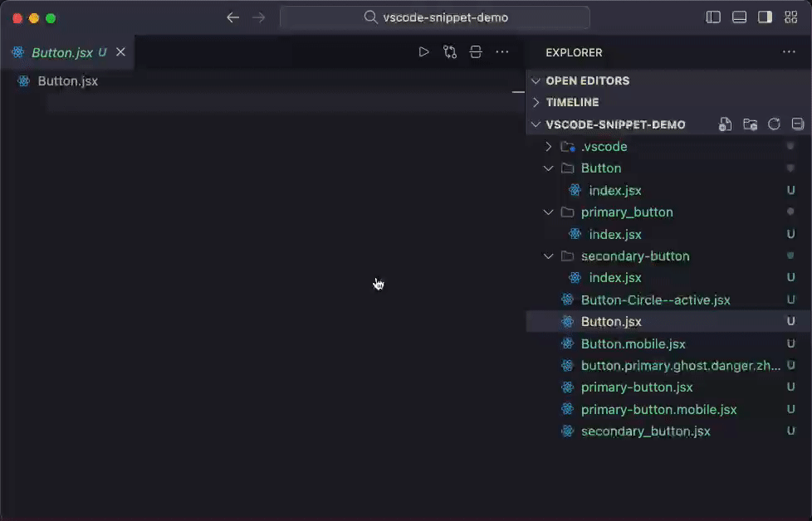Image resolution: width=812 pixels, height=521 pixels.
Task: Collapse the Button folder
Action: pyautogui.click(x=548, y=168)
